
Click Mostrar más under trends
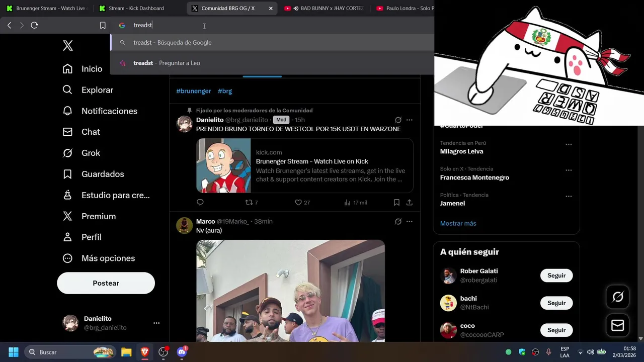[458, 223]
